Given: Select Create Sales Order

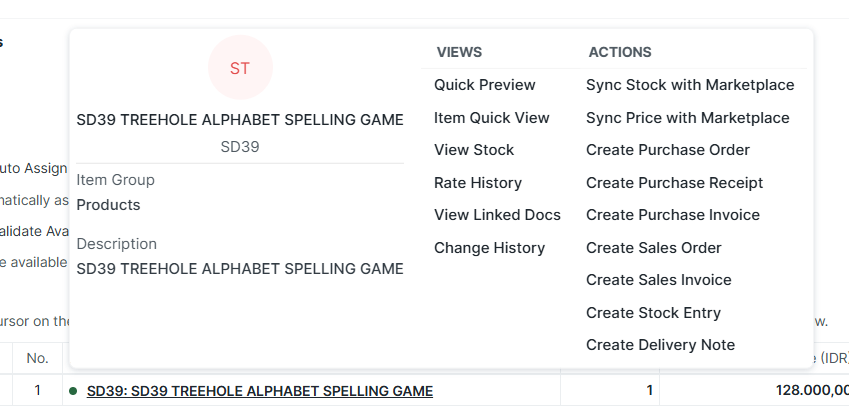Looking at the screenshot, I should tap(653, 248).
